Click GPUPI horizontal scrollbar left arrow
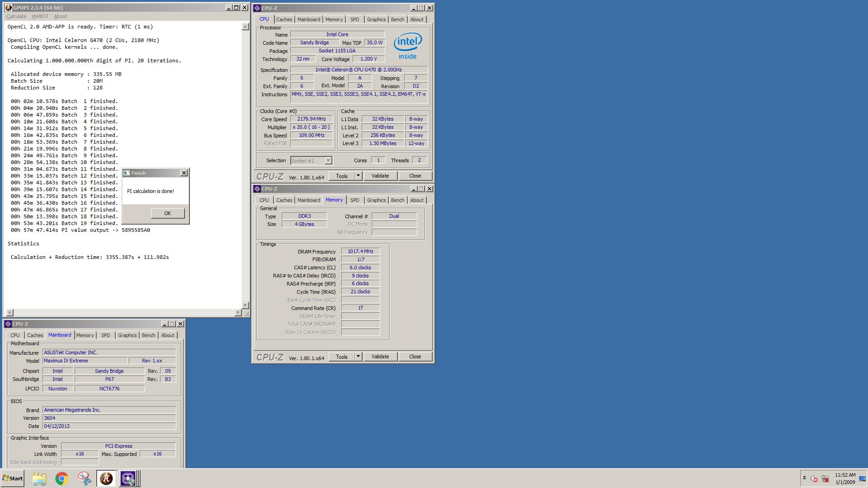The width and height of the screenshot is (868, 488). coord(10,312)
